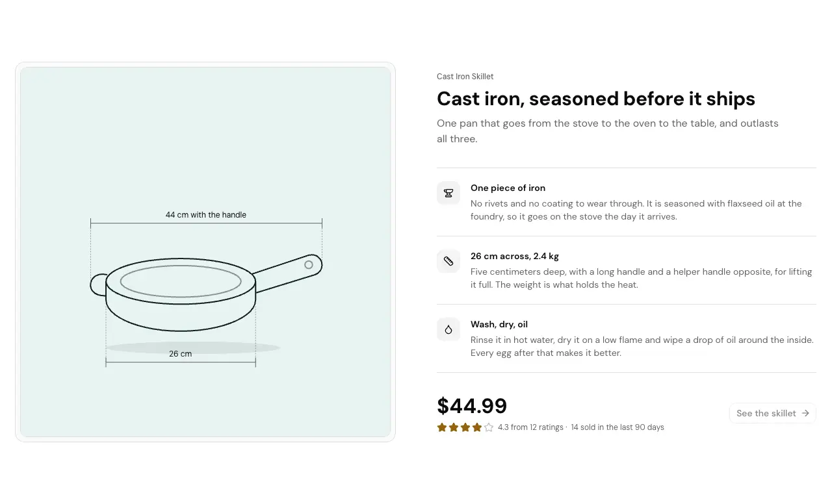The image size is (832, 504).
Task: Select the One piece of iron heading
Action: 508,188
